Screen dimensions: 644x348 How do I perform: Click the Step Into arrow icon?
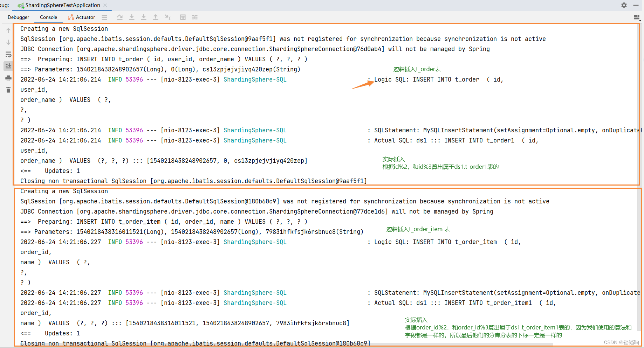(132, 17)
